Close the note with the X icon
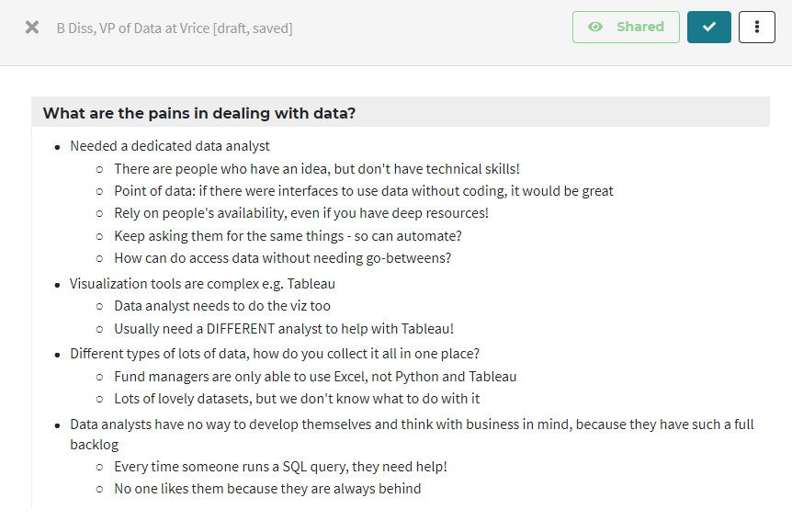The height and width of the screenshot is (532, 792). (x=32, y=28)
